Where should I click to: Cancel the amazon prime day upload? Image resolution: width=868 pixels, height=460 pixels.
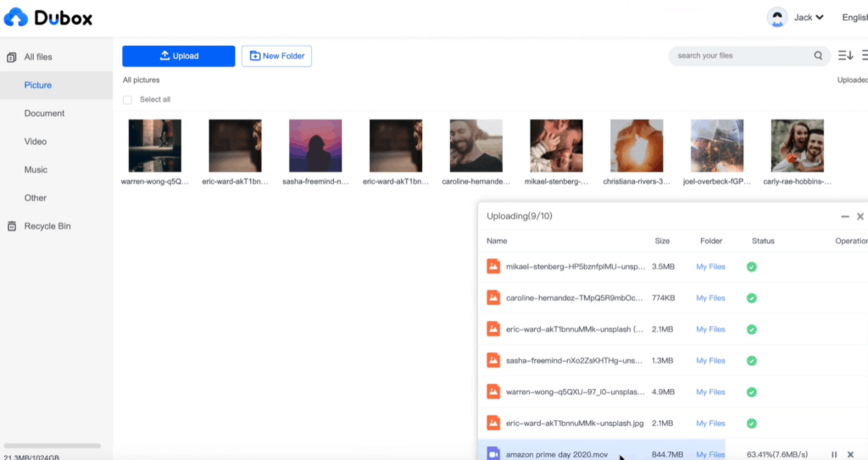[850, 455]
